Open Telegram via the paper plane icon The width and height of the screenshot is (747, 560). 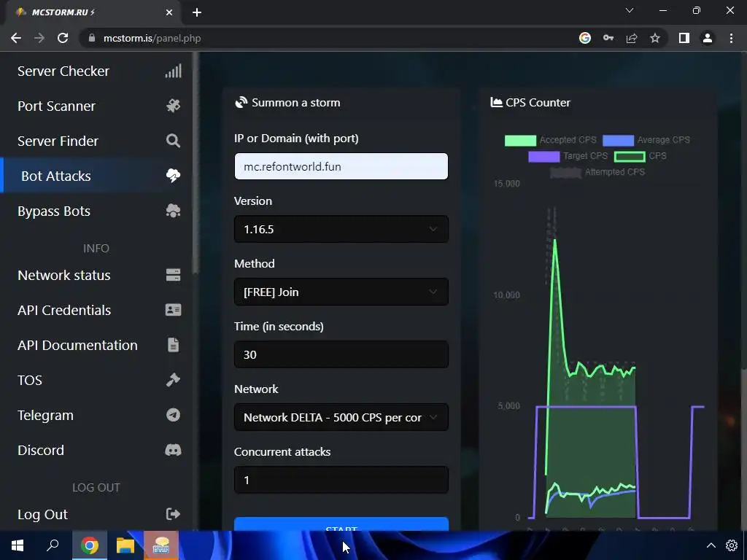(173, 415)
